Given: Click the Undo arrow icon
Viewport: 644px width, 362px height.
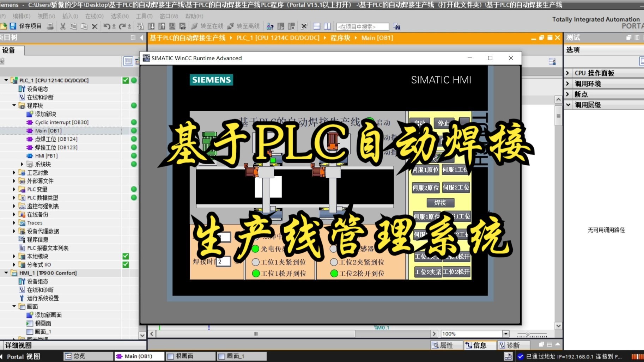Looking at the screenshot, I should (x=107, y=26).
